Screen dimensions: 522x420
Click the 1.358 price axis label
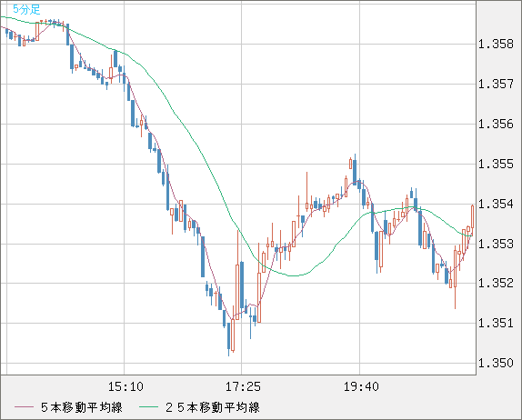[496, 45]
